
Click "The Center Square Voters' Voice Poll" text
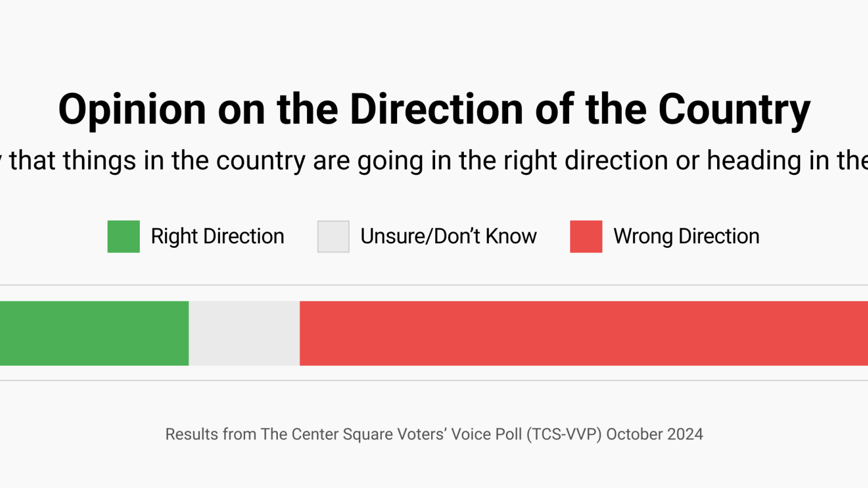click(391, 434)
